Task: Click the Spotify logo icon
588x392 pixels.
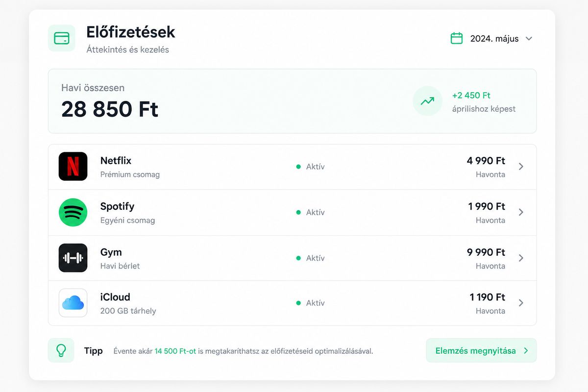Action: click(73, 212)
